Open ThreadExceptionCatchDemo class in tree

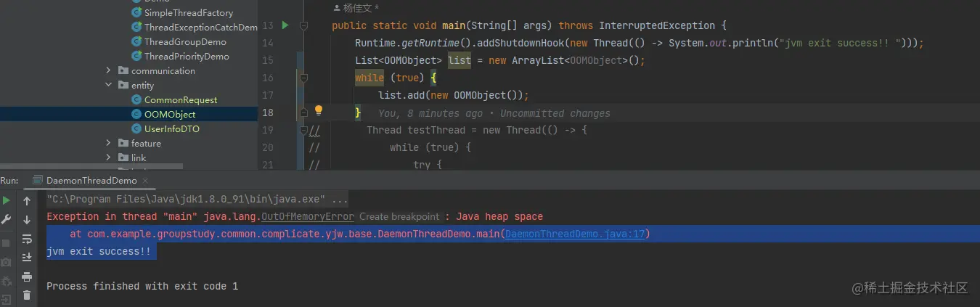[201, 27]
